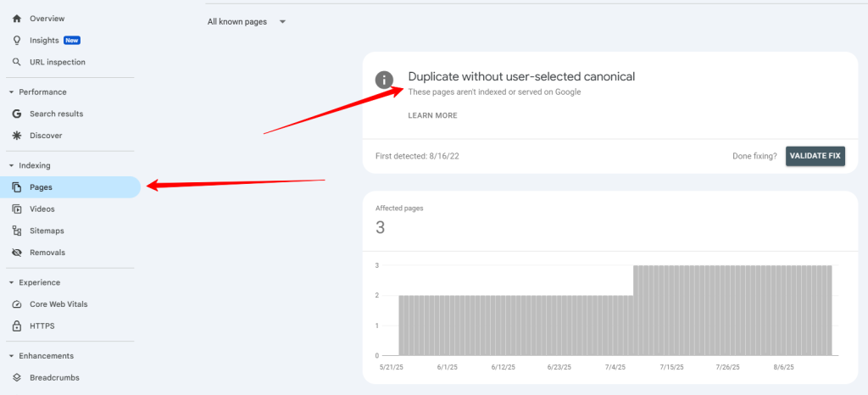Click the HTTPS padlock icon

pyautogui.click(x=17, y=325)
